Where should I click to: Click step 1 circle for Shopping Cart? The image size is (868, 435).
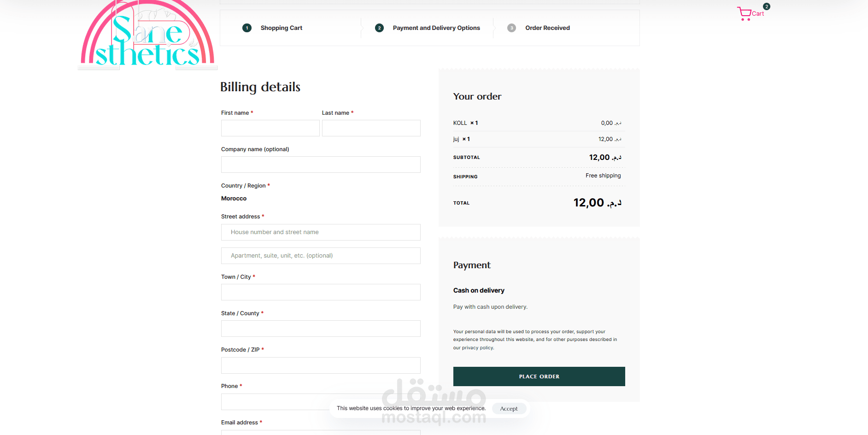[x=247, y=28]
